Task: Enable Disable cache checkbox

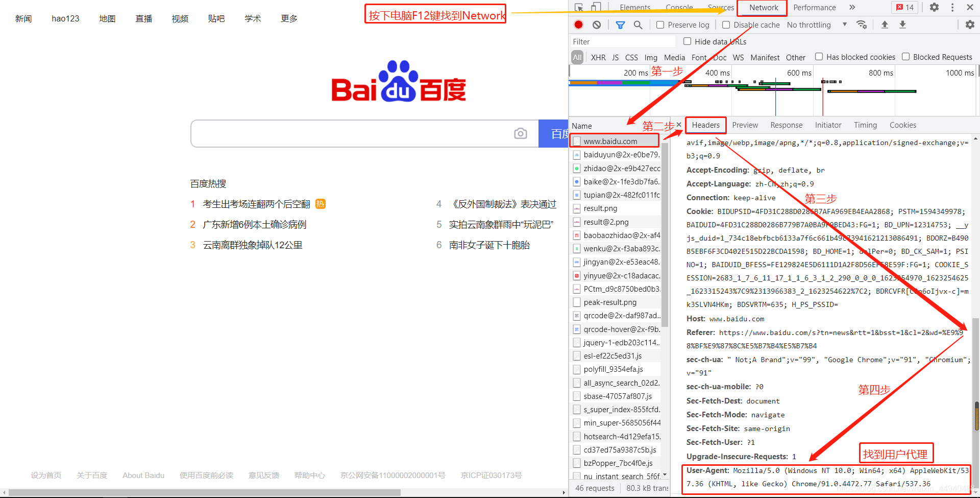Action: click(726, 25)
